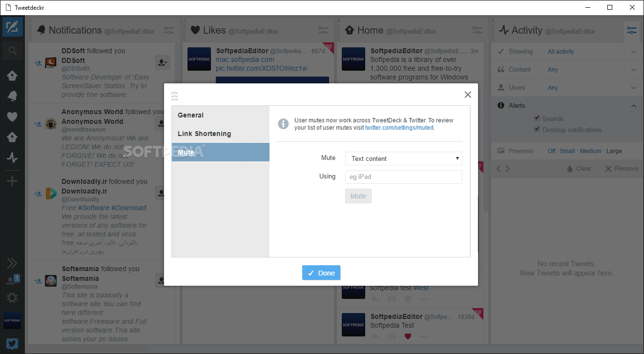Select the General settings tab
This screenshot has width=644, height=354.
tap(220, 115)
